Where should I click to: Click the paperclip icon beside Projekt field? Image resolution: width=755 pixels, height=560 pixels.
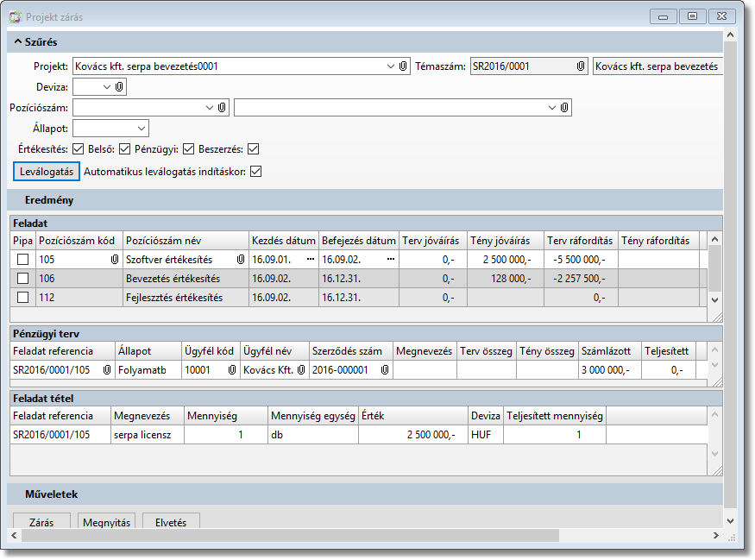tap(403, 66)
